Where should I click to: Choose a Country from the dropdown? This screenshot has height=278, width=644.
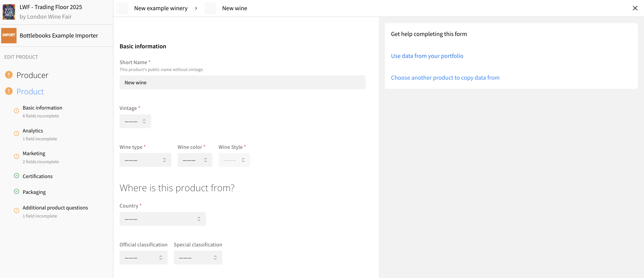(162, 219)
